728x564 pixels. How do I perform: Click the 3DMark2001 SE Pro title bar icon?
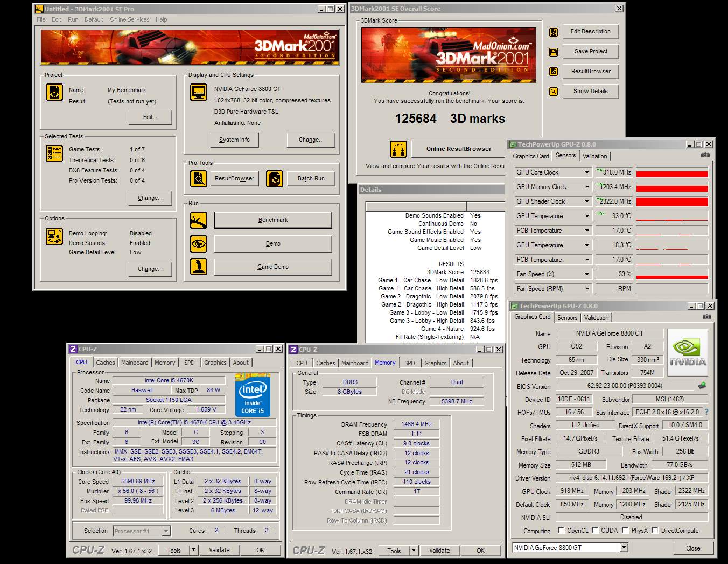(x=39, y=9)
